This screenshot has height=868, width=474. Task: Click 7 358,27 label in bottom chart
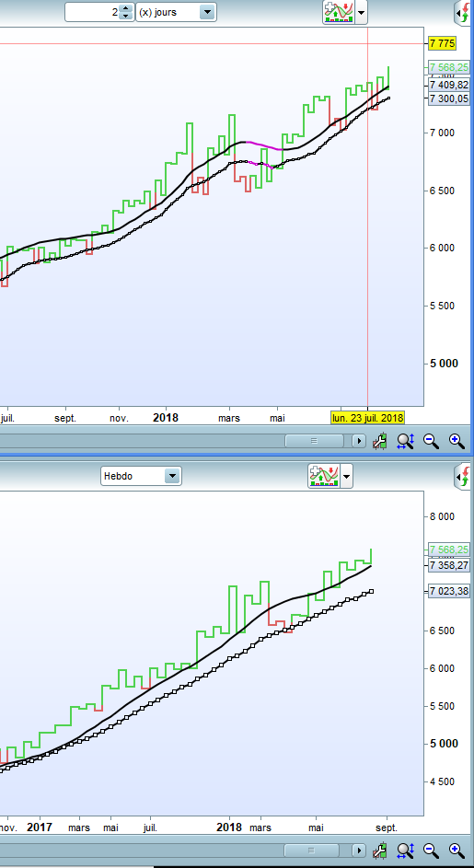(x=448, y=565)
